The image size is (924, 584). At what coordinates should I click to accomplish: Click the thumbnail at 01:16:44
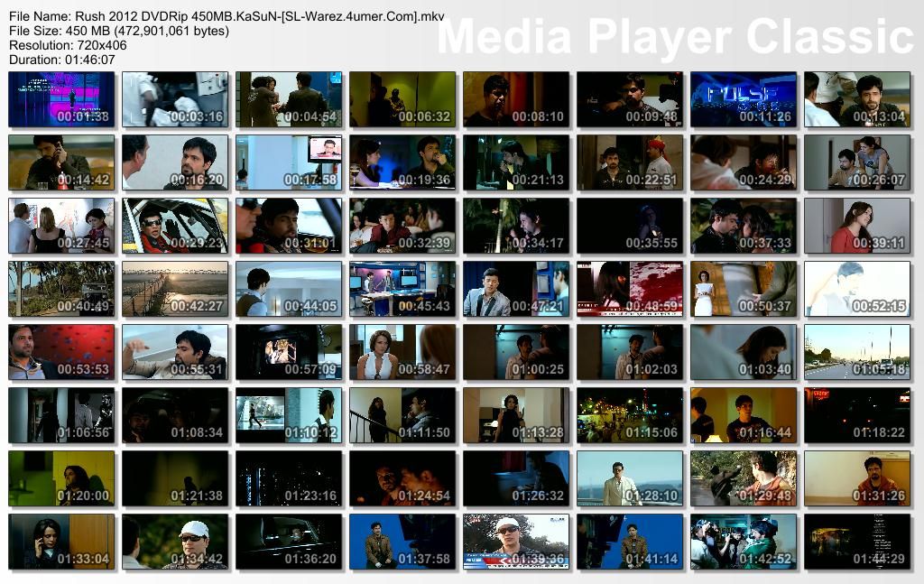point(744,415)
